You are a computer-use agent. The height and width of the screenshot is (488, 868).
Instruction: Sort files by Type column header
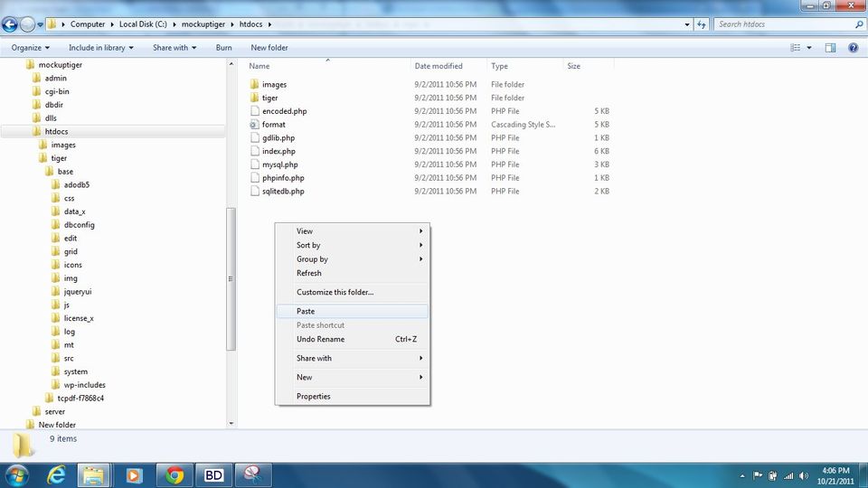[x=499, y=66]
